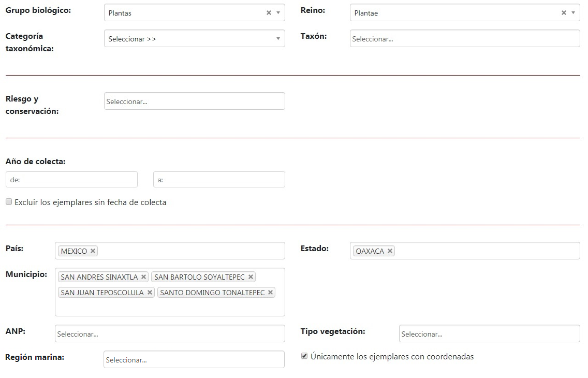The width and height of the screenshot is (588, 378).
Task: Focus the collection year 'de:' field
Action: point(71,180)
